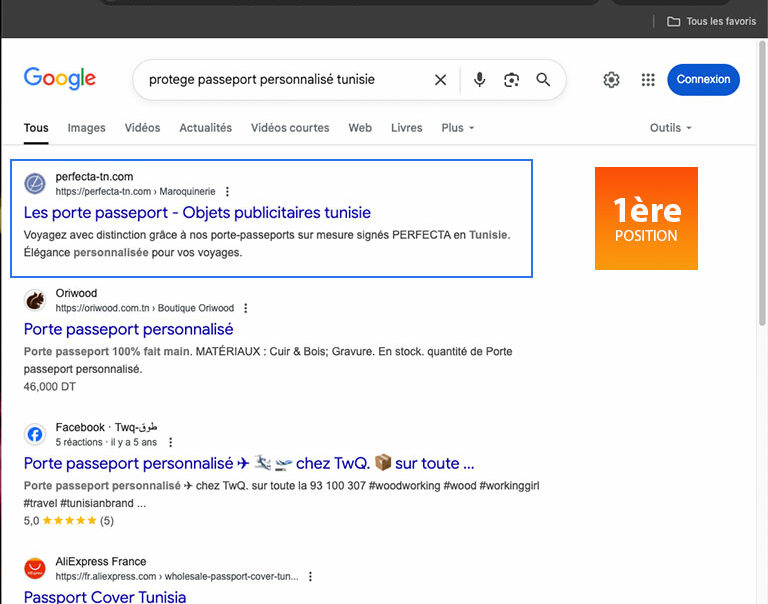This screenshot has height=604, width=768.
Task: Open Google Lens image search
Action: coord(511,80)
